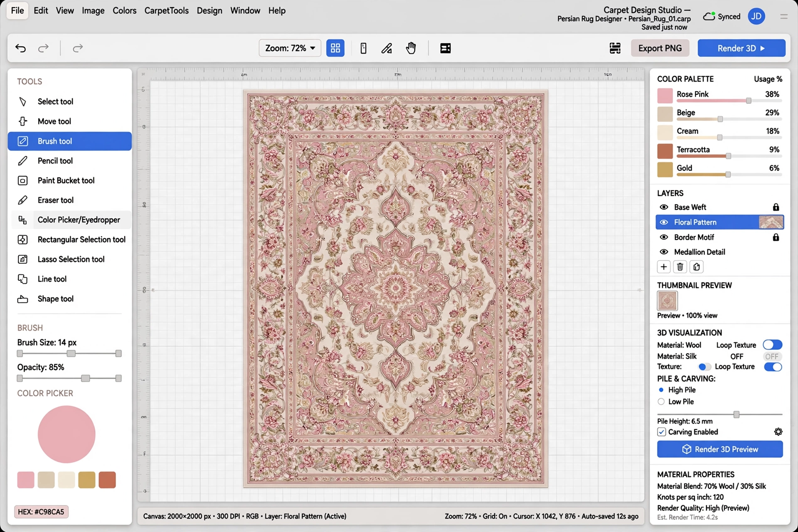Image resolution: width=798 pixels, height=532 pixels.
Task: Open the Zoom: 72% dropdown
Action: pos(290,48)
